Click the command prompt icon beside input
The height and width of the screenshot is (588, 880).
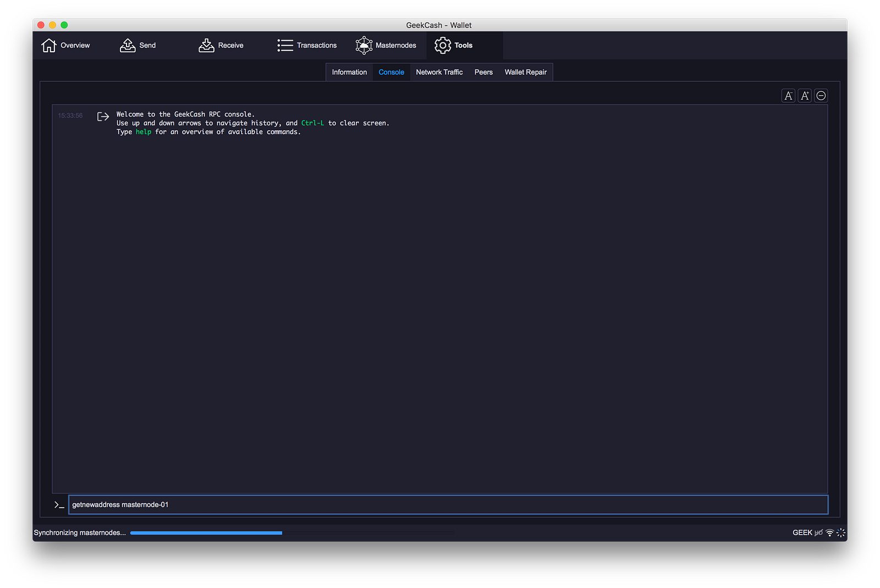59,504
